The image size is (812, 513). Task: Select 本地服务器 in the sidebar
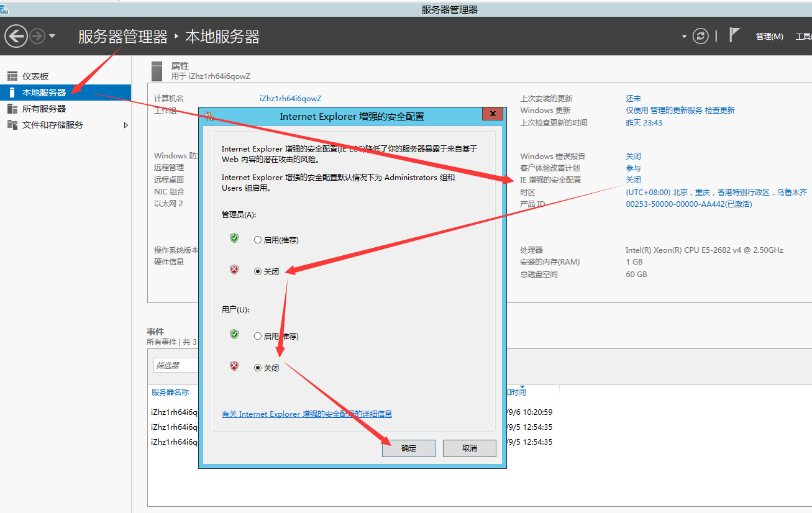66,93
